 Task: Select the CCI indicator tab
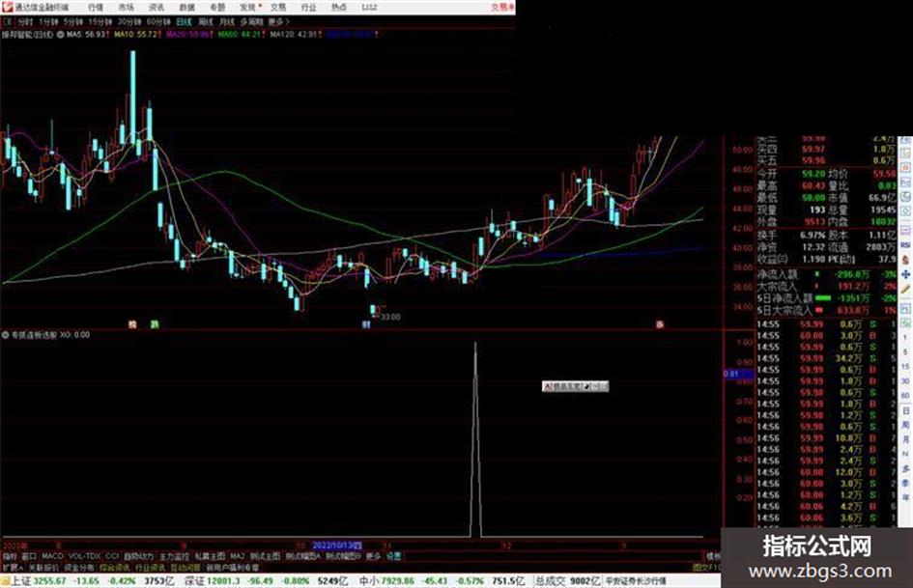pyautogui.click(x=112, y=556)
